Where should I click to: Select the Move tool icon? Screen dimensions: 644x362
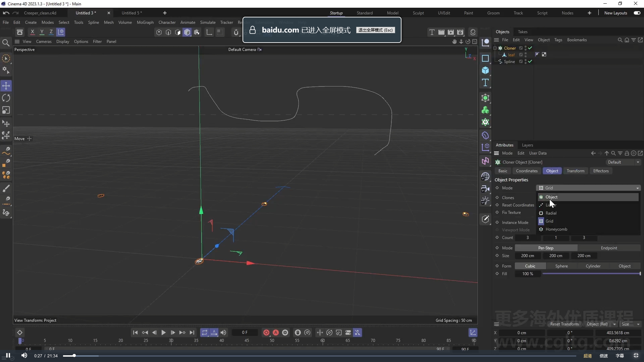pyautogui.click(x=6, y=85)
